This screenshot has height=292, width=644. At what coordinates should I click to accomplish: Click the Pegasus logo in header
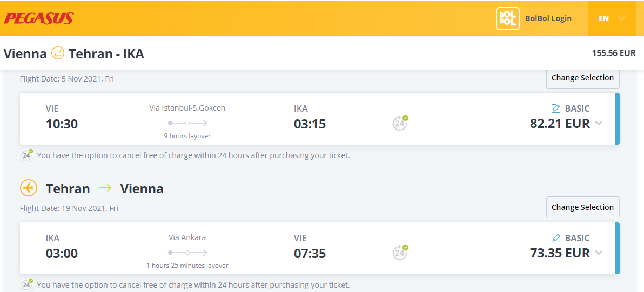(x=38, y=18)
